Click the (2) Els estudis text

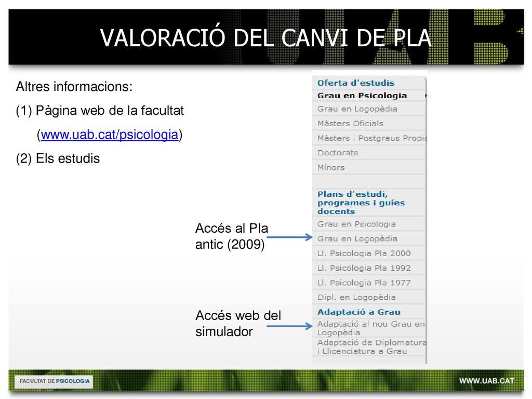(x=58, y=158)
